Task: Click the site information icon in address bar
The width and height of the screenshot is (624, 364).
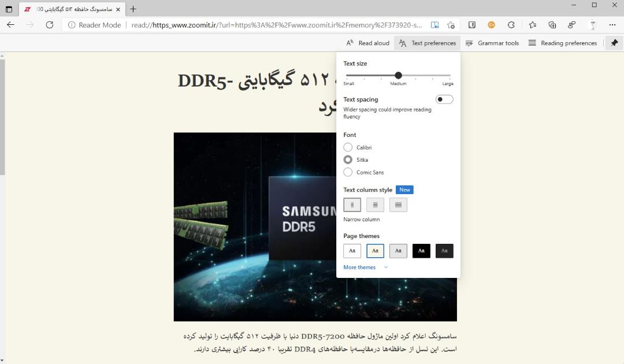Action: click(x=72, y=25)
